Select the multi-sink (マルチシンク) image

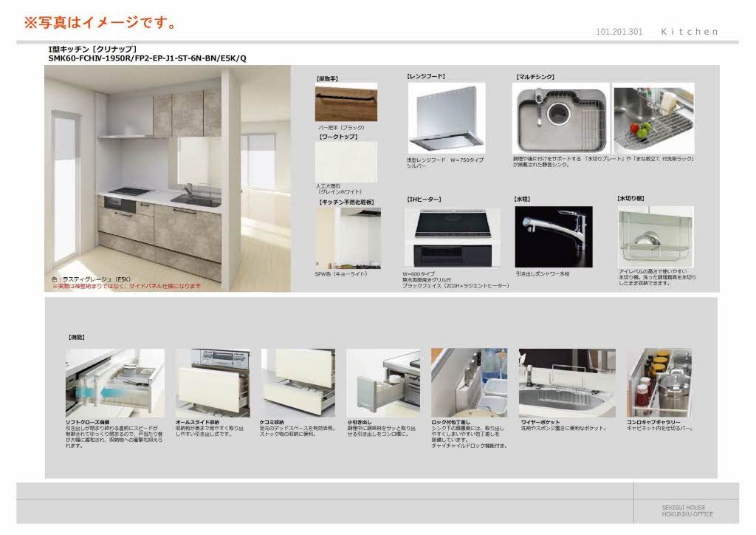[x=560, y=118]
